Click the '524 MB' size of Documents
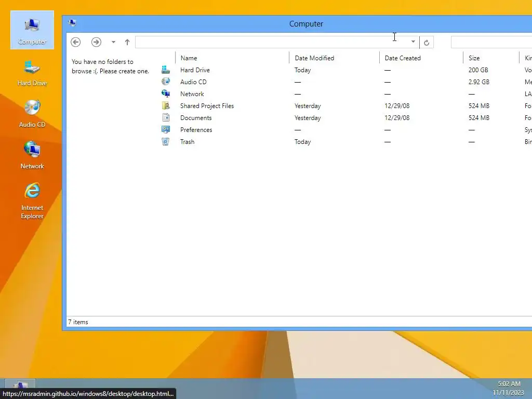This screenshot has width=532, height=399. [x=478, y=118]
